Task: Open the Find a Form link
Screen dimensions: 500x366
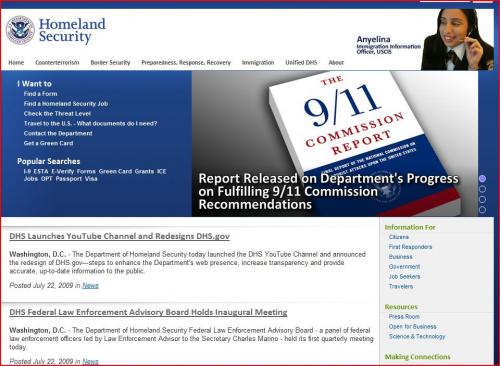Action: (40, 94)
